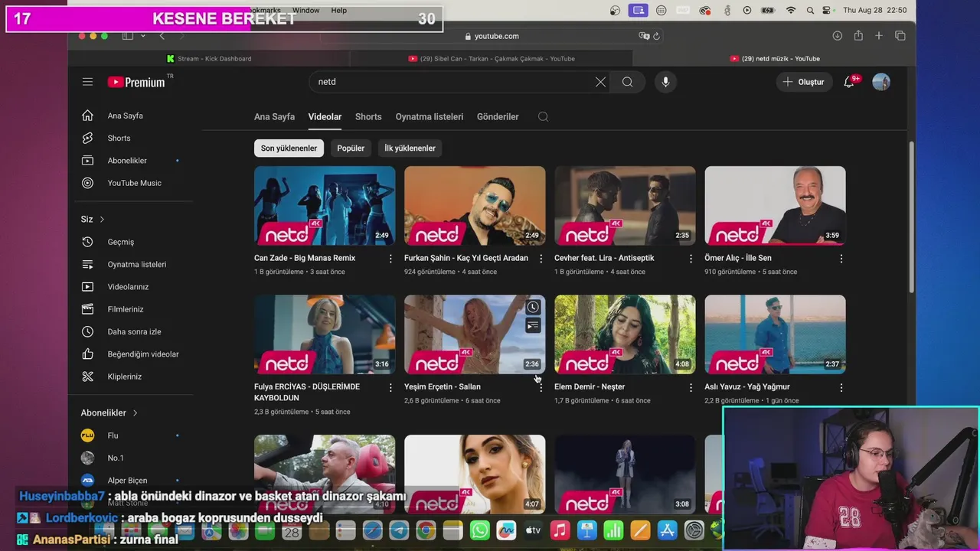Screen dimensions: 980x551
Task: Open options menu for Elem Demir - Neşter
Action: pyautogui.click(x=691, y=387)
